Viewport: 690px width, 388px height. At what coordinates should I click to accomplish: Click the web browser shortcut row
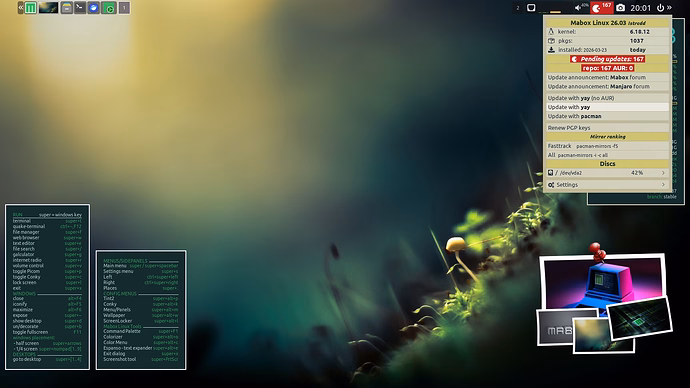point(47,238)
